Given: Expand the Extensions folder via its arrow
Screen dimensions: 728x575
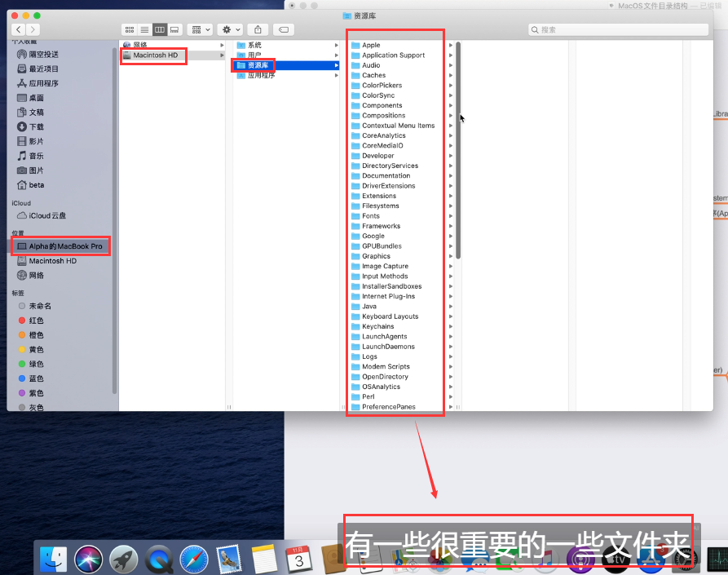Looking at the screenshot, I should (450, 196).
